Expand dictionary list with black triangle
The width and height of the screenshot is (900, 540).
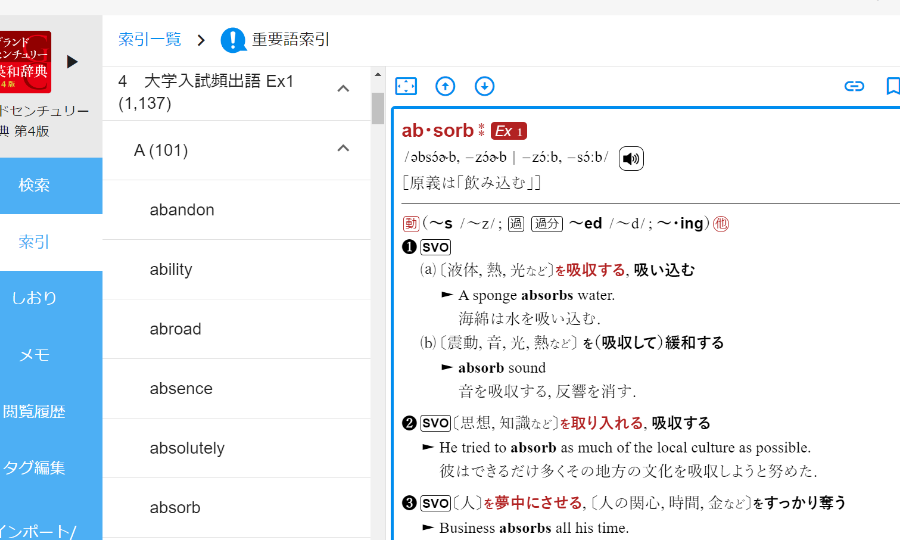pyautogui.click(x=72, y=61)
